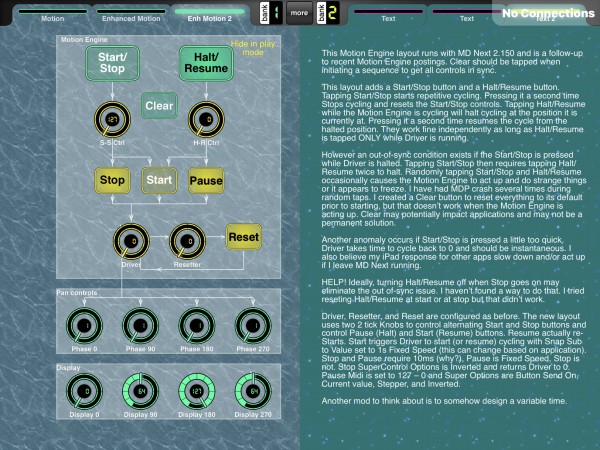Tap the Start/Stop button
600x450 pixels.
(x=112, y=63)
